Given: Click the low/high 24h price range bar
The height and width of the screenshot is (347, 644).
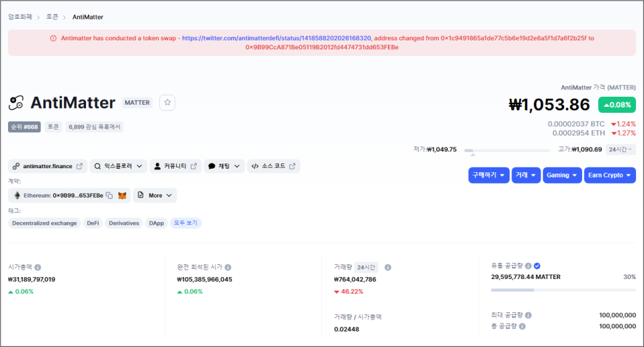Looking at the screenshot, I should (507, 150).
